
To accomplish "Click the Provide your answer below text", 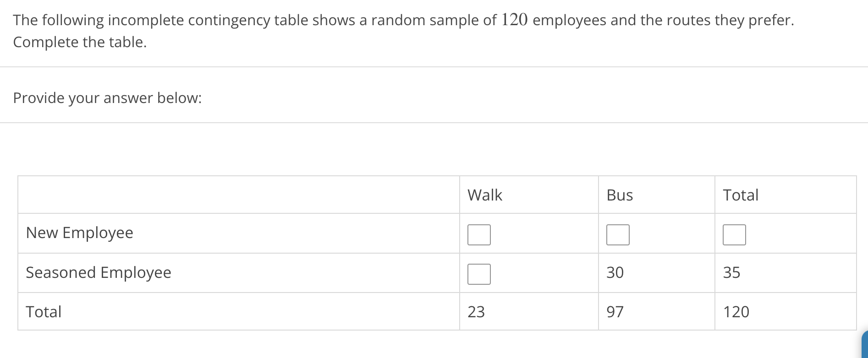I will 107,98.
